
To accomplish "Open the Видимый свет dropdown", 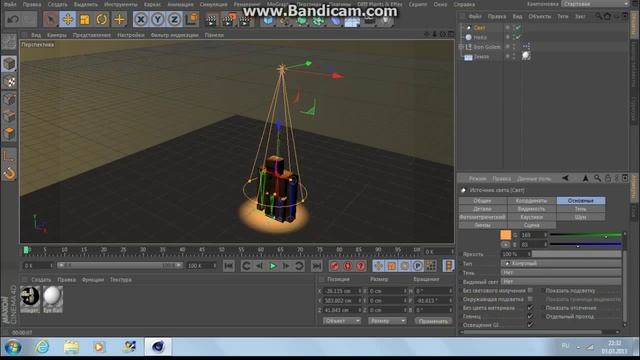I will click(x=561, y=282).
